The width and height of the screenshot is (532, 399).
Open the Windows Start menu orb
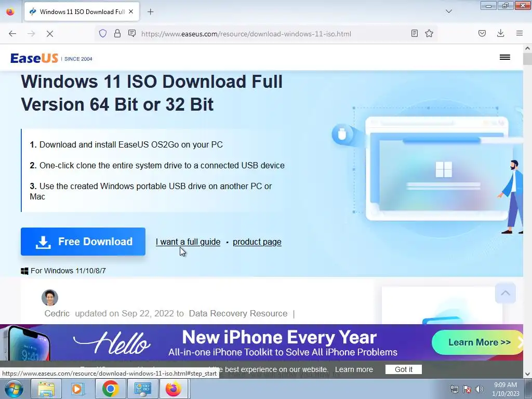click(x=14, y=389)
